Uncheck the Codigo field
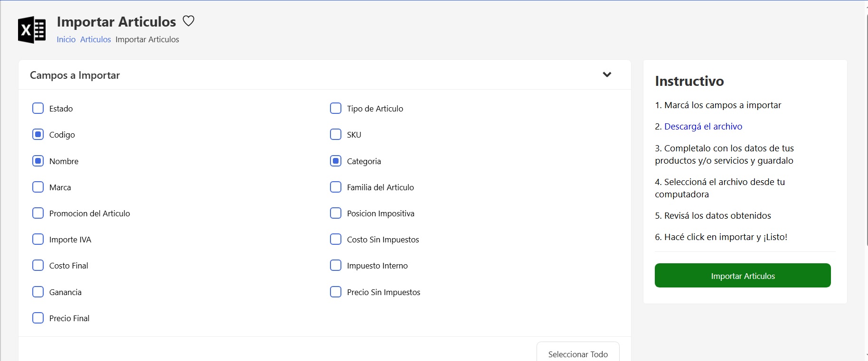Viewport: 868px width, 361px height. tap(38, 135)
